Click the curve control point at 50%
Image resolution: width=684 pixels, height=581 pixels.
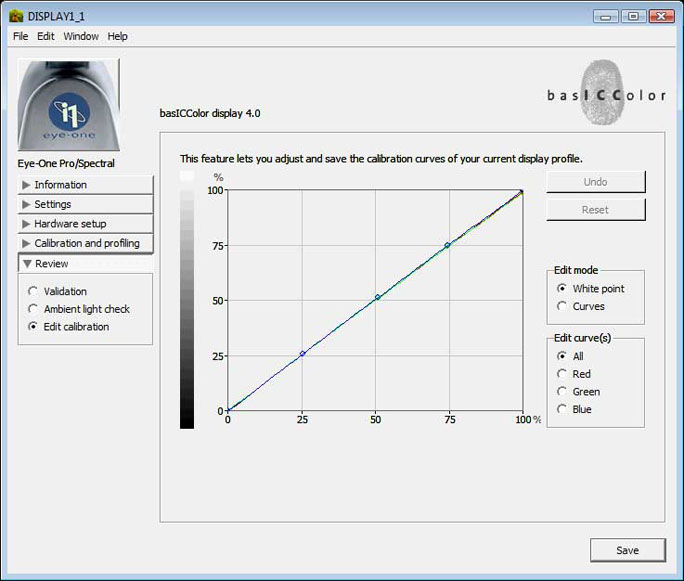[x=378, y=297]
